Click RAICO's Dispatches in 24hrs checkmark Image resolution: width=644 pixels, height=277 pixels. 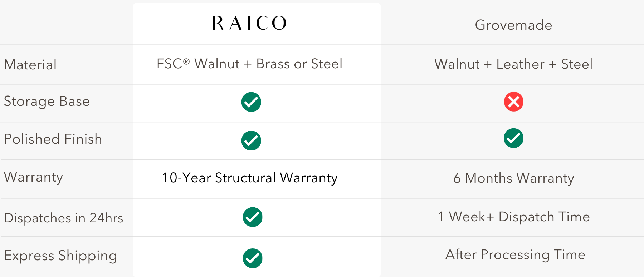click(253, 217)
